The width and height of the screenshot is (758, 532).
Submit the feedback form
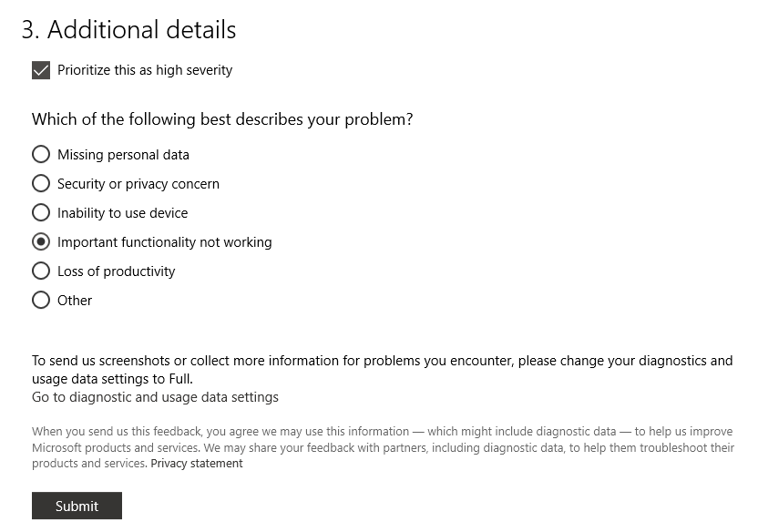click(77, 506)
